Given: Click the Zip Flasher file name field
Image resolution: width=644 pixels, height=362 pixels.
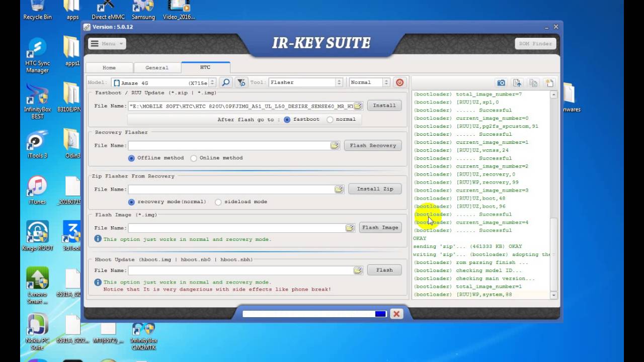Looking at the screenshot, I should (x=231, y=189).
